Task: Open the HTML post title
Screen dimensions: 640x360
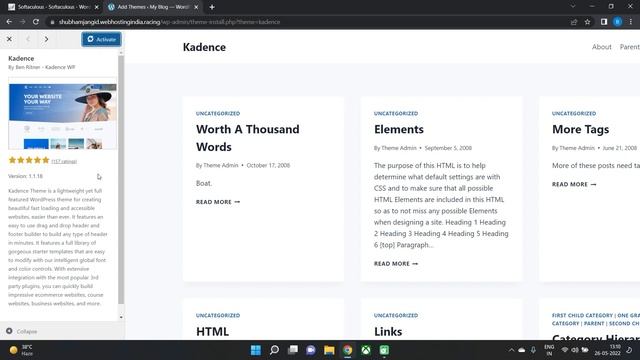Action: tap(212, 331)
